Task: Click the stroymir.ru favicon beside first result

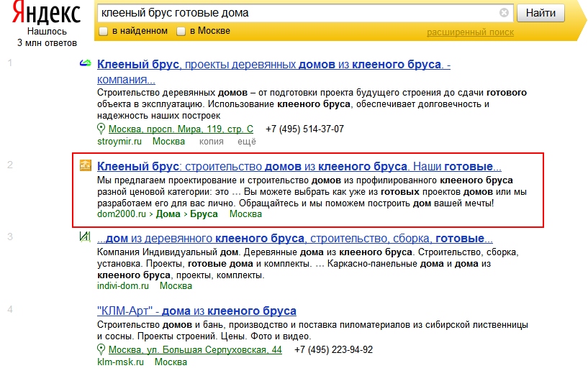Action: tap(86, 63)
